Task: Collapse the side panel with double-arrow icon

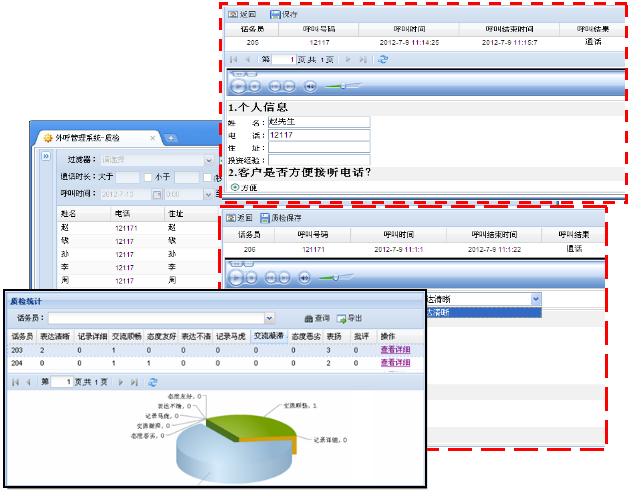Action: click(x=45, y=157)
